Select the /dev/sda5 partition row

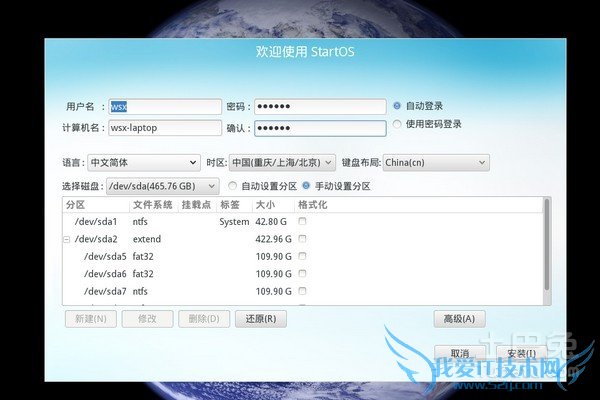pos(303,256)
